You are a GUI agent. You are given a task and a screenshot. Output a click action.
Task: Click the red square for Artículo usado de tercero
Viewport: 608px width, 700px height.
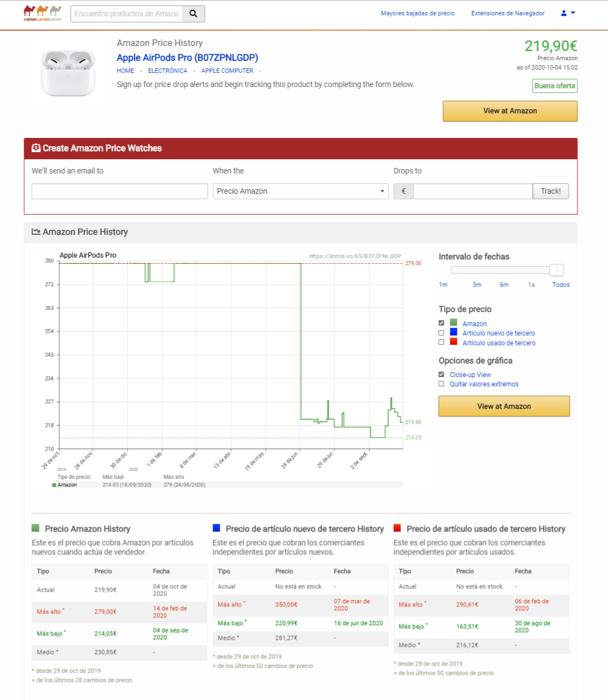pyautogui.click(x=452, y=342)
